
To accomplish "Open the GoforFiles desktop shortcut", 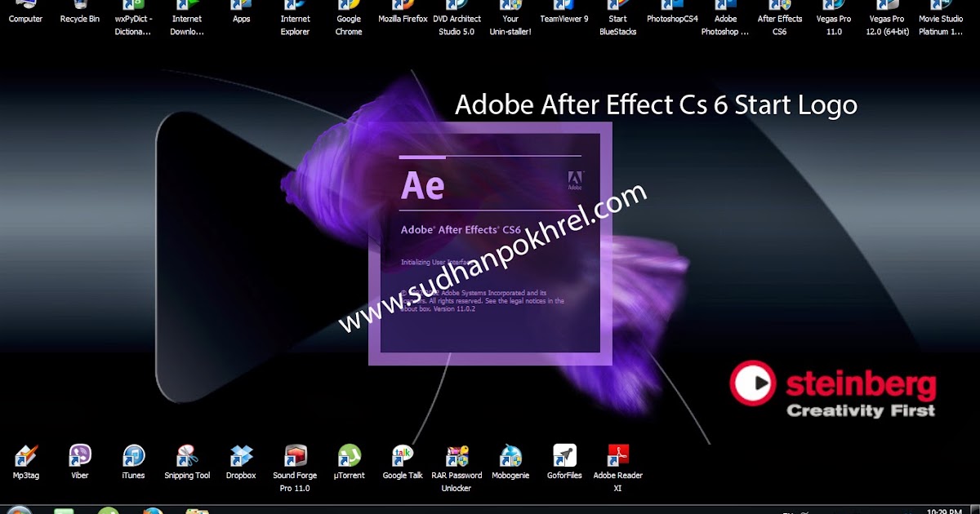I will (x=564, y=463).
